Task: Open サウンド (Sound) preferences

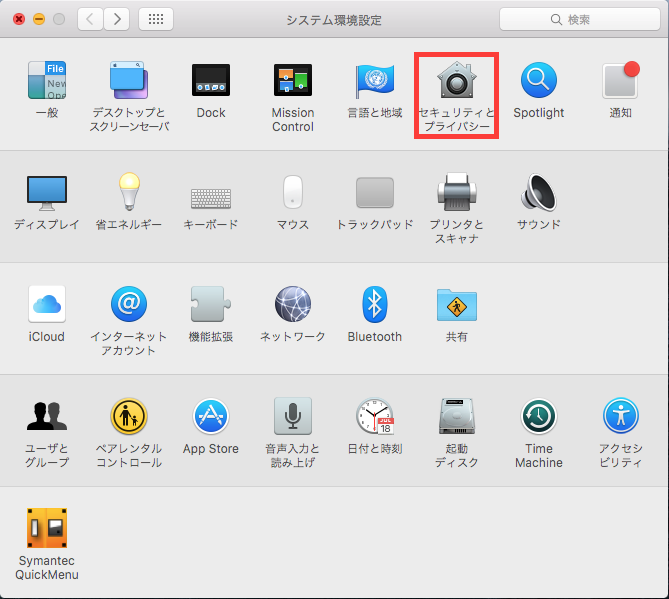Action: coord(538,192)
